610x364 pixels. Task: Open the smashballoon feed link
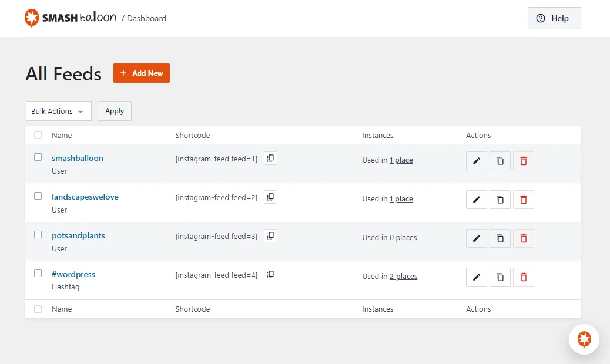pyautogui.click(x=78, y=158)
